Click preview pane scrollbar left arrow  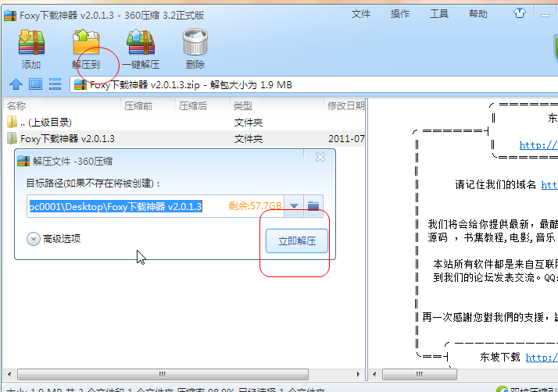coord(374,374)
